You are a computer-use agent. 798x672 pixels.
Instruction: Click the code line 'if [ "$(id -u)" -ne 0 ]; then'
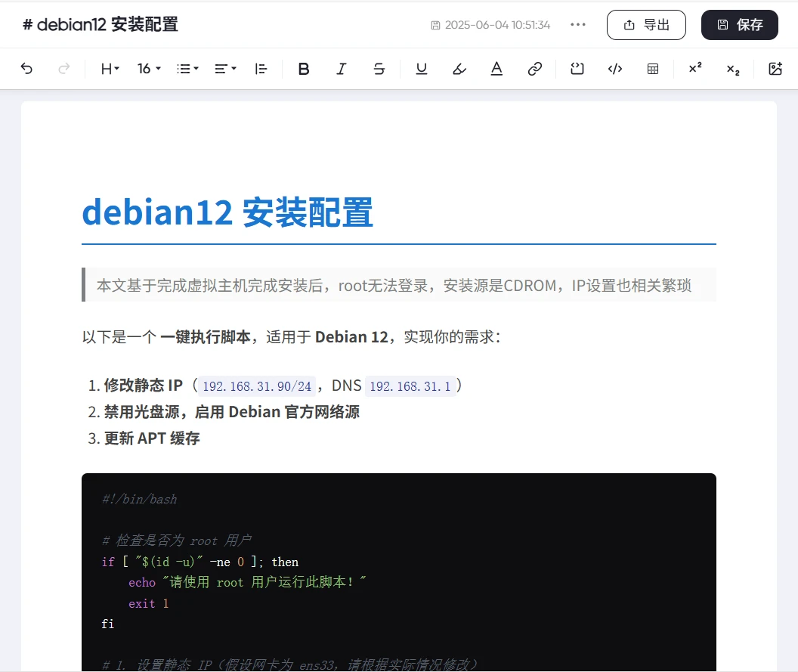[200, 562]
